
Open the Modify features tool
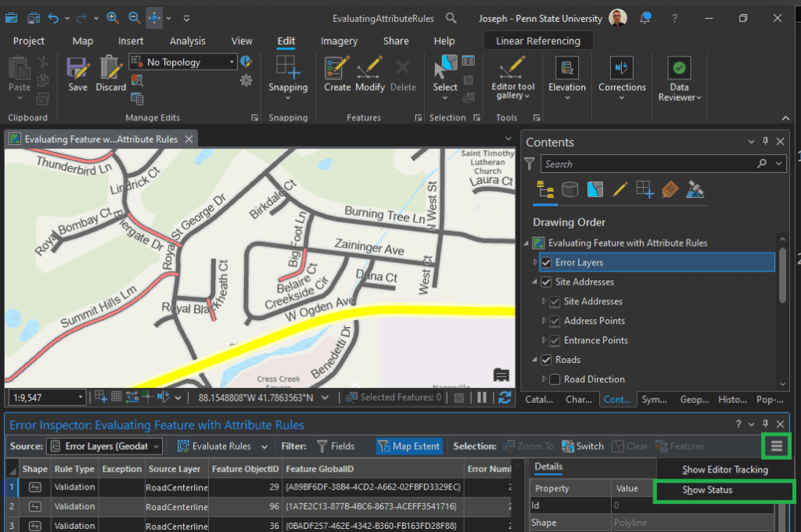[370, 68]
